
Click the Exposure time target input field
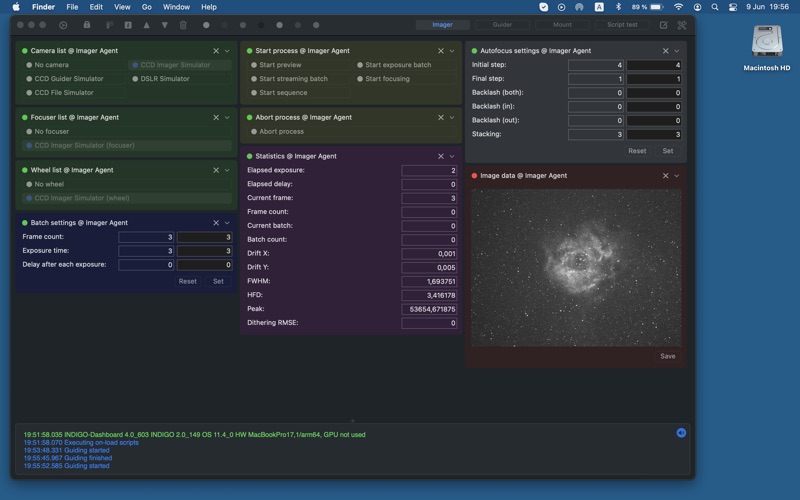pos(205,251)
